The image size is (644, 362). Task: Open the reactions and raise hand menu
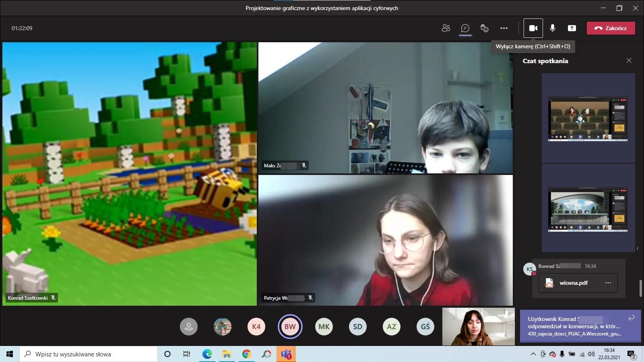pyautogui.click(x=485, y=28)
